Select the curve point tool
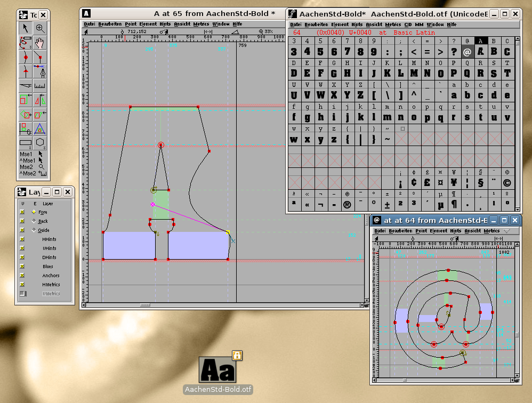 click(x=26, y=57)
